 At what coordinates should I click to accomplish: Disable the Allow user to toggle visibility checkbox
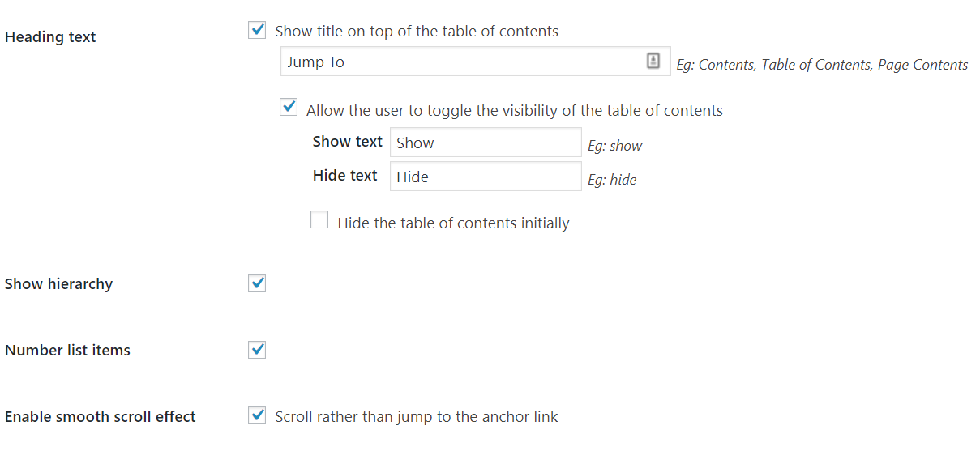coord(289,108)
